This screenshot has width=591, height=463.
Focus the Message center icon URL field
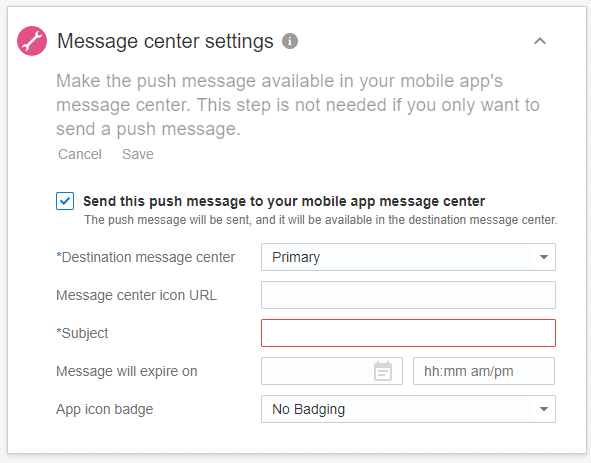[408, 295]
